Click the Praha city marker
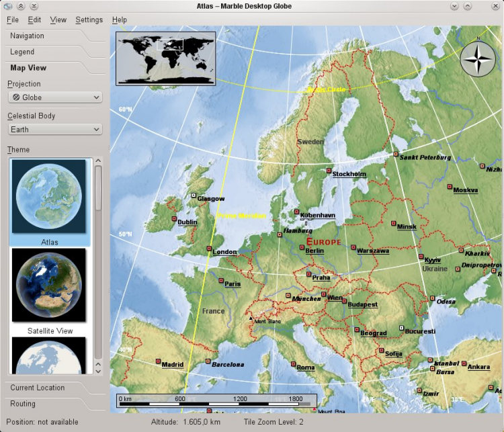The width and height of the screenshot is (504, 432). coord(308,274)
